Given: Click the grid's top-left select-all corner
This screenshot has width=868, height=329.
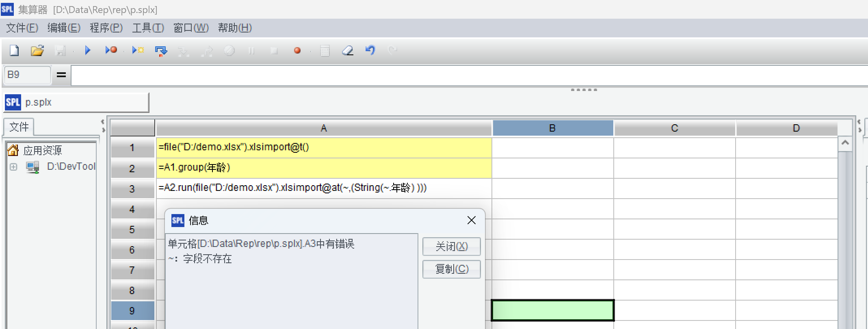Looking at the screenshot, I should tap(132, 128).
